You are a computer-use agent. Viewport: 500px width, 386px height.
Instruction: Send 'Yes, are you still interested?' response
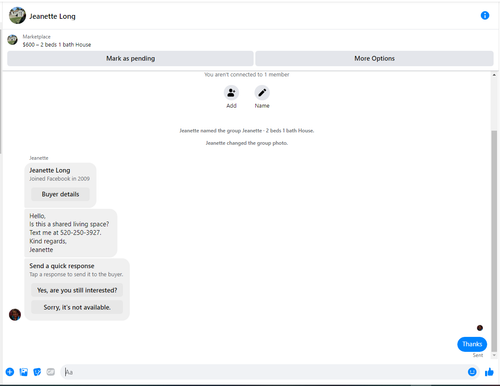click(x=77, y=290)
